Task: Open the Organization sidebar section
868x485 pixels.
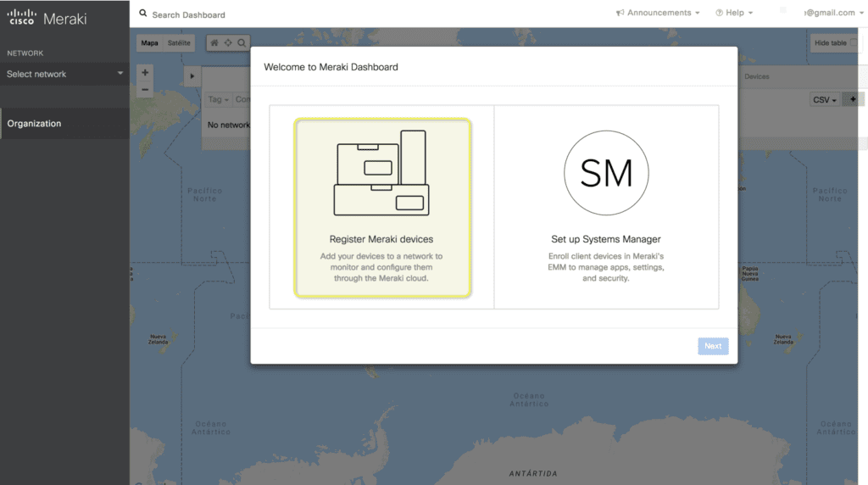Action: coord(64,124)
